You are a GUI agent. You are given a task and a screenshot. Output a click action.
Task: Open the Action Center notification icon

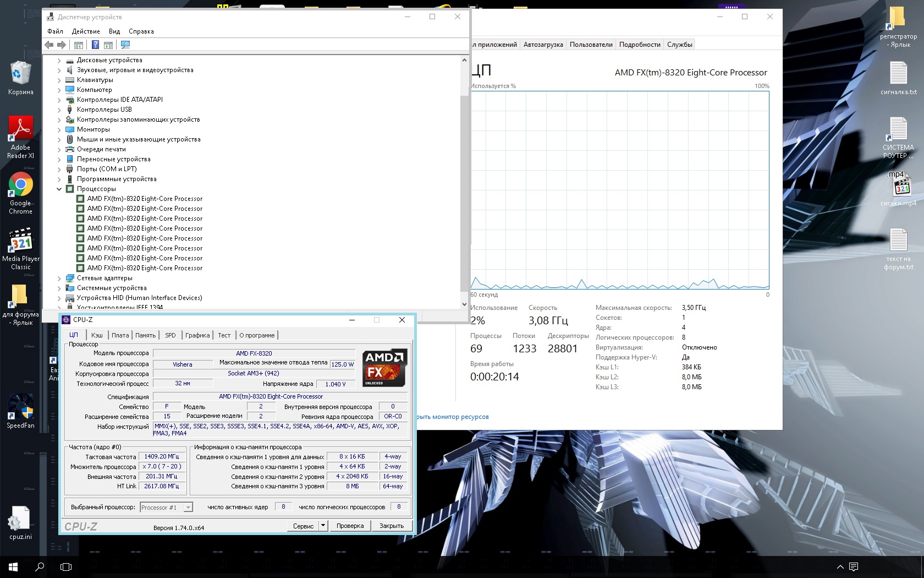coord(854,566)
